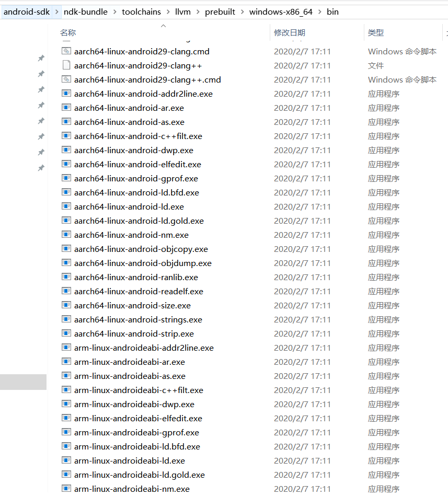Click the aarch64-linux-android-as.exe application icon
Image resolution: width=448 pixels, height=496 pixels.
(66, 121)
